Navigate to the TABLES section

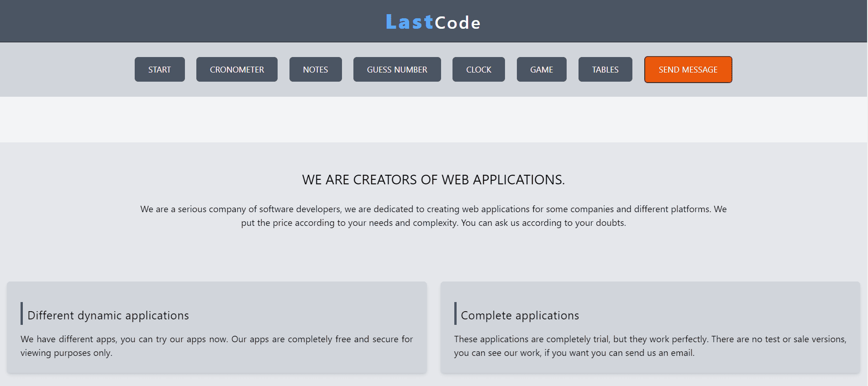pos(605,69)
